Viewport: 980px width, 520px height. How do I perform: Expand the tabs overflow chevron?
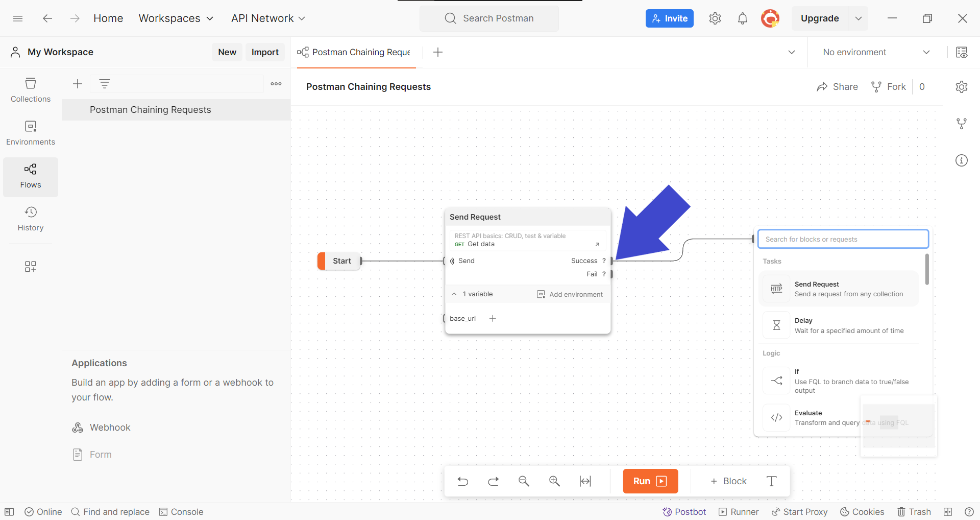pos(792,52)
